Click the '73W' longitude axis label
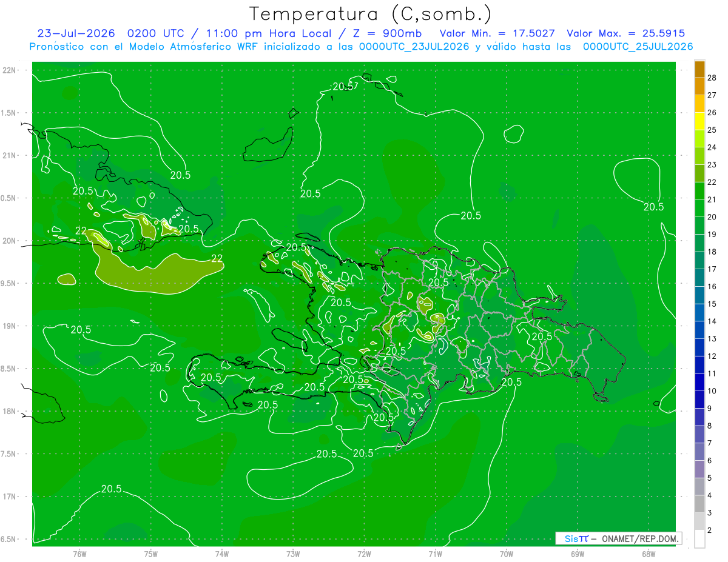728x562 pixels. pyautogui.click(x=293, y=554)
